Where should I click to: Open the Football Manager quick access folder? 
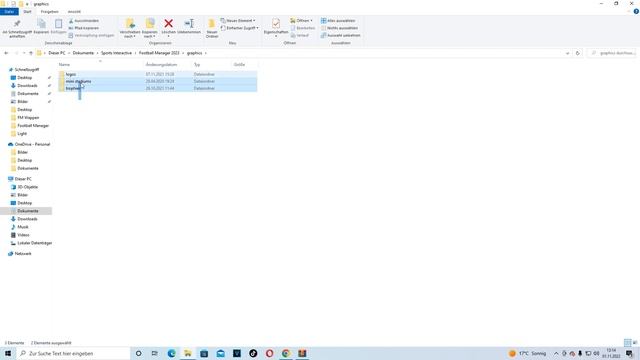coord(33,126)
